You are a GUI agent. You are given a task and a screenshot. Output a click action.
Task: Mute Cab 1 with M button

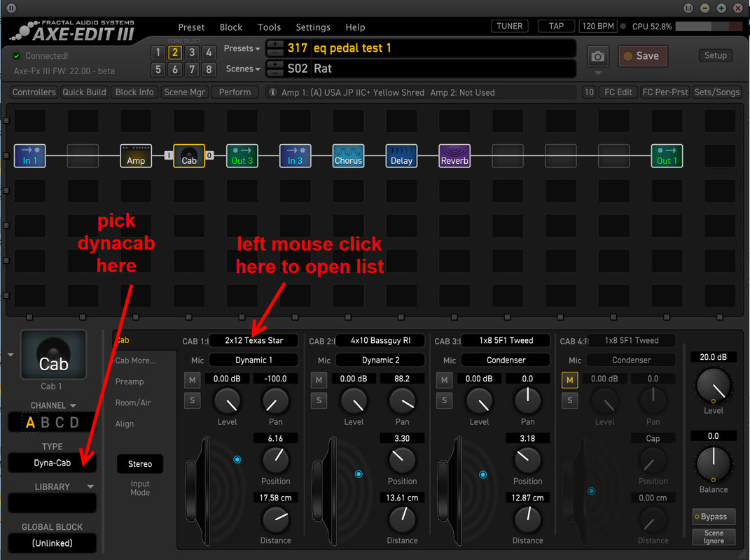(193, 380)
